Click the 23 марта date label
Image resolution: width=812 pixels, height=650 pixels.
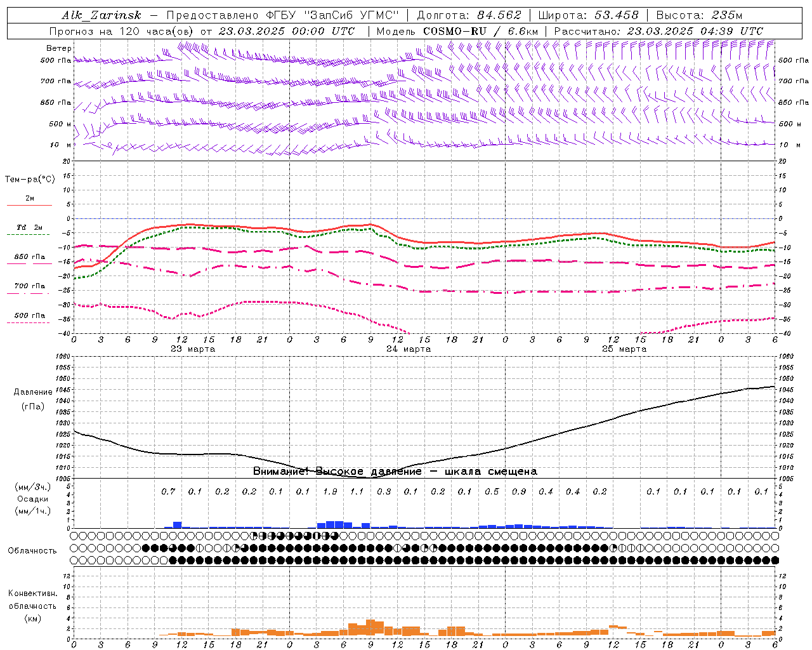(193, 349)
